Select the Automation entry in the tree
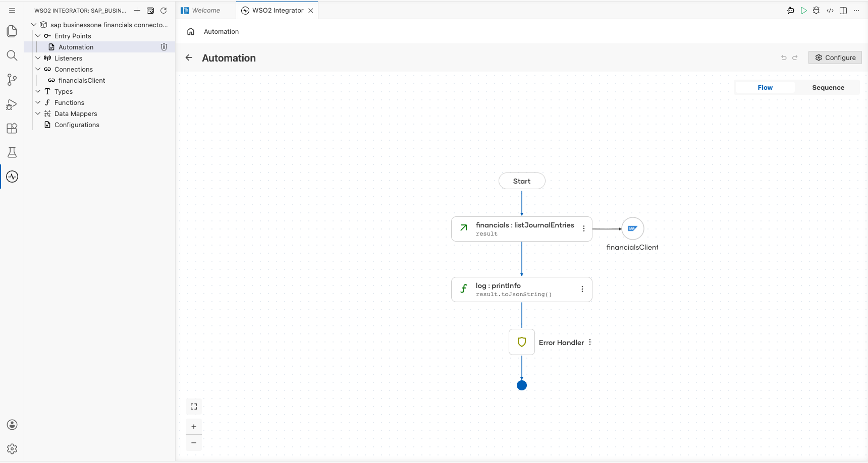 [x=100, y=47]
